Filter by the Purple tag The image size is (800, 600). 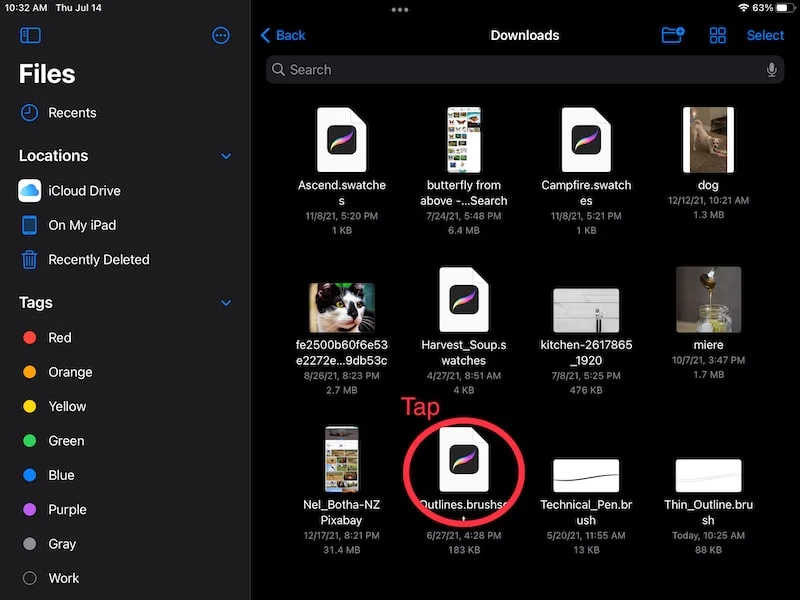pos(54,509)
